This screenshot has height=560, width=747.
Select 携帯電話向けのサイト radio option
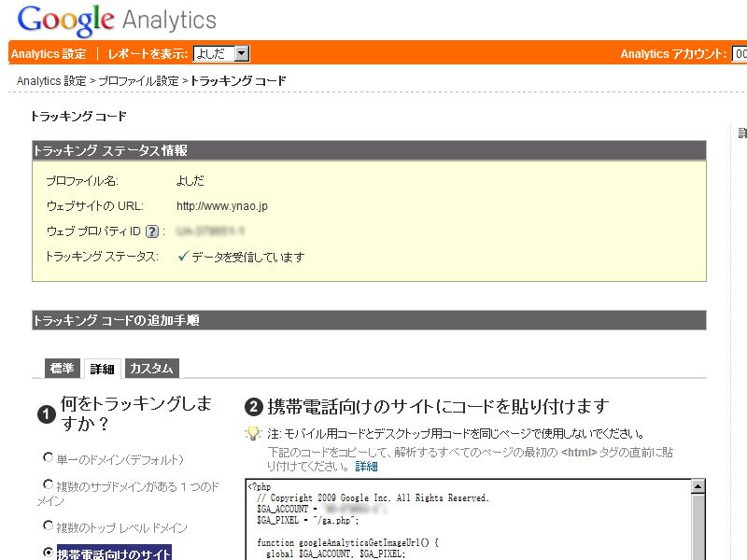[x=48, y=553]
